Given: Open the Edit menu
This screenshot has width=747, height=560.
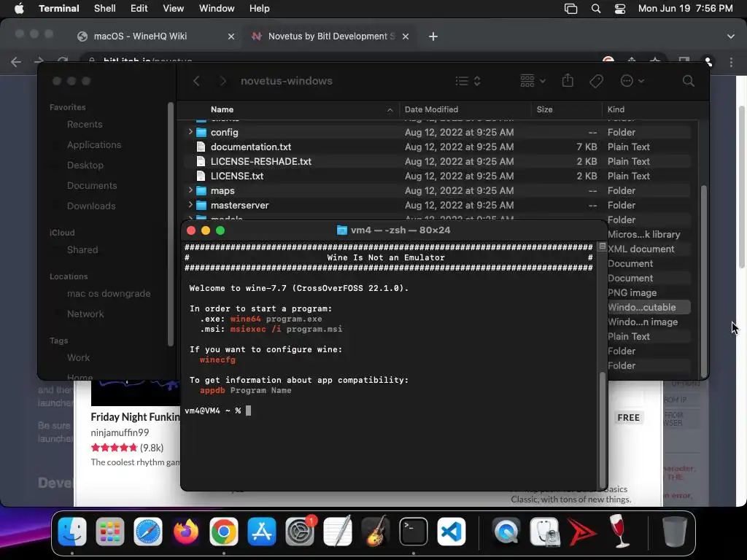Looking at the screenshot, I should coord(139,8).
